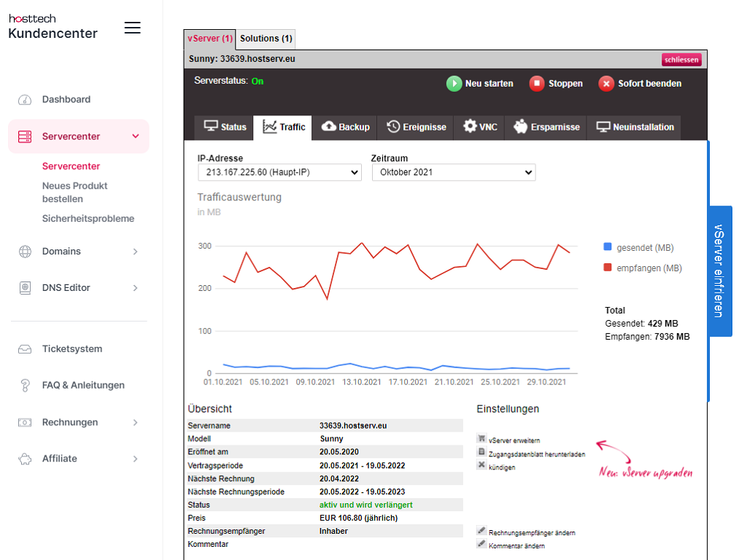Click the Nächste Rechnung date 20.04.2022
The width and height of the screenshot is (747, 560).
pyautogui.click(x=338, y=478)
